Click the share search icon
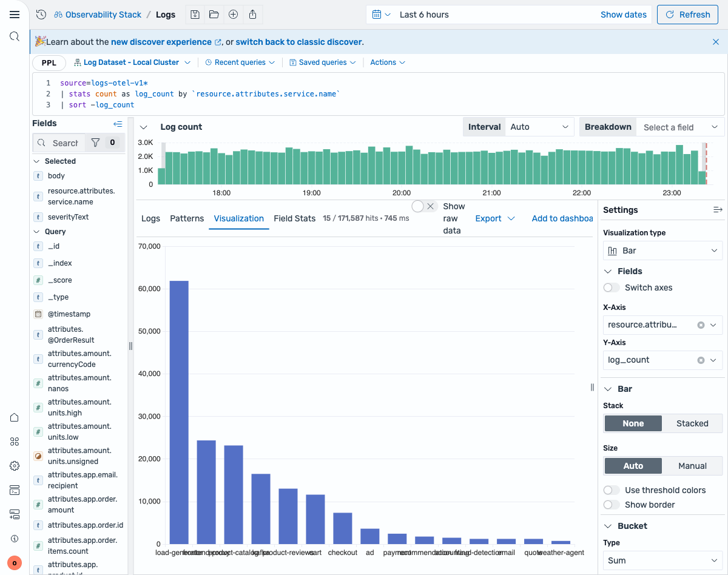Viewport: 728px width, 575px height. [253, 14]
